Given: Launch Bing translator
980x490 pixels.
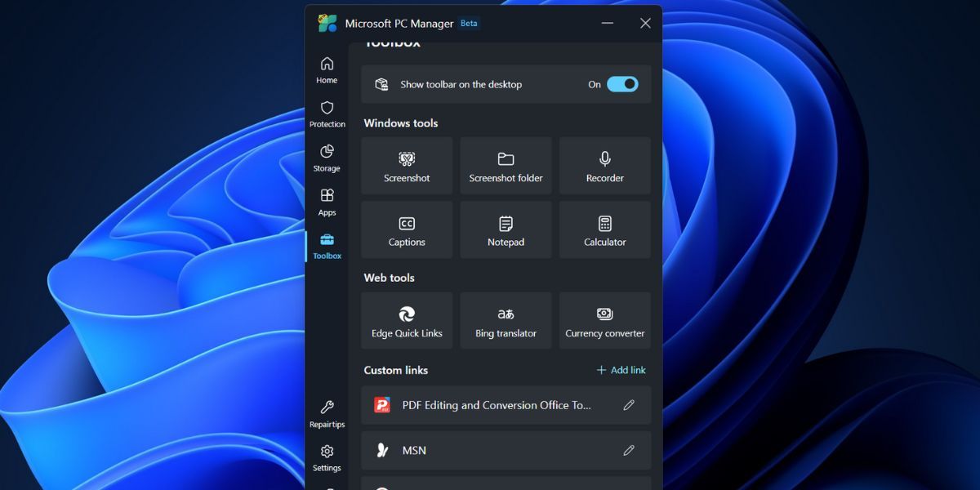Looking at the screenshot, I should (x=505, y=320).
